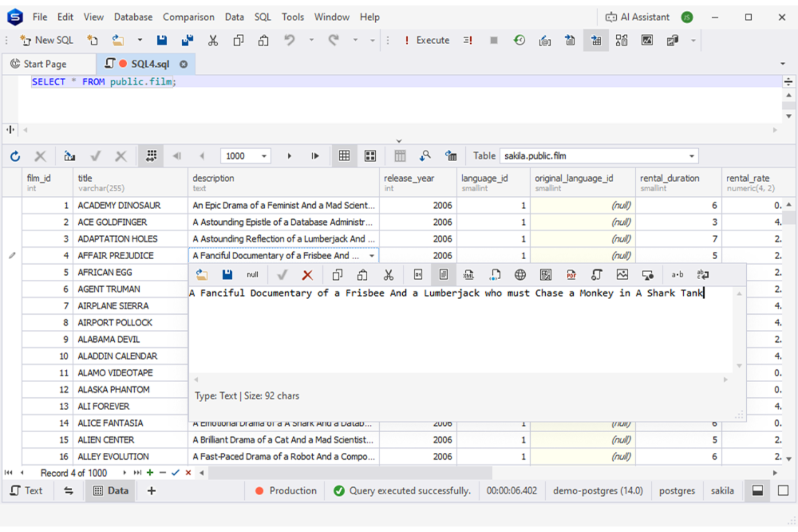Screen dimensions: 798x532
Task: Open a new SQL editor
Action: [46, 40]
